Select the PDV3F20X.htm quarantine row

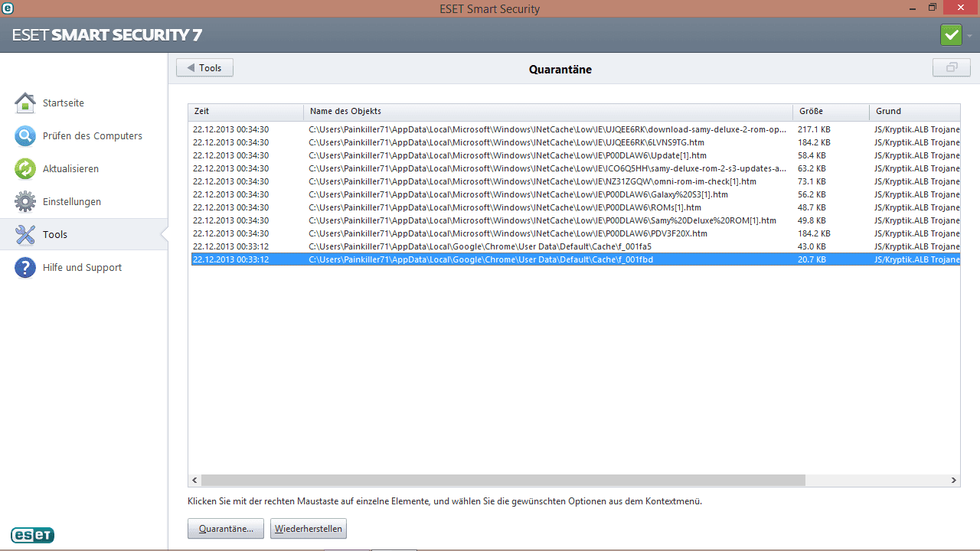[x=574, y=233]
